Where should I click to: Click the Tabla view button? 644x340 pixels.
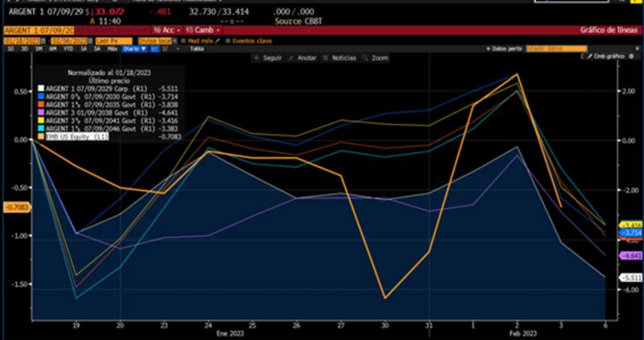click(x=196, y=48)
